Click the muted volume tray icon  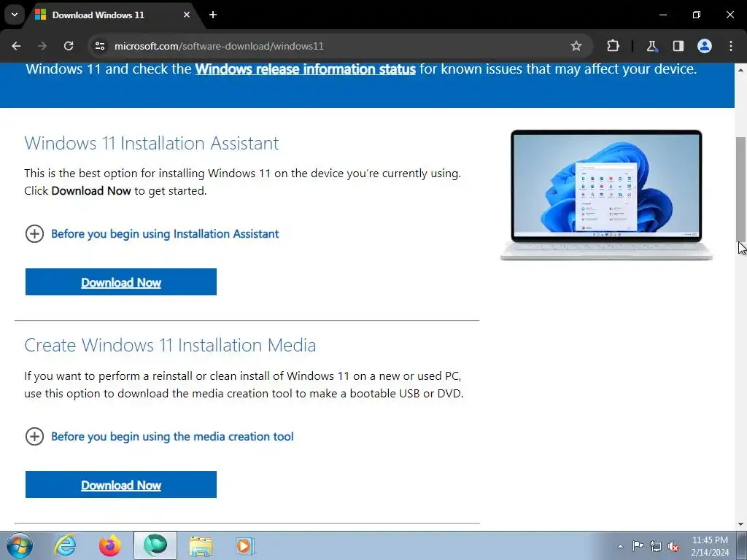(673, 546)
